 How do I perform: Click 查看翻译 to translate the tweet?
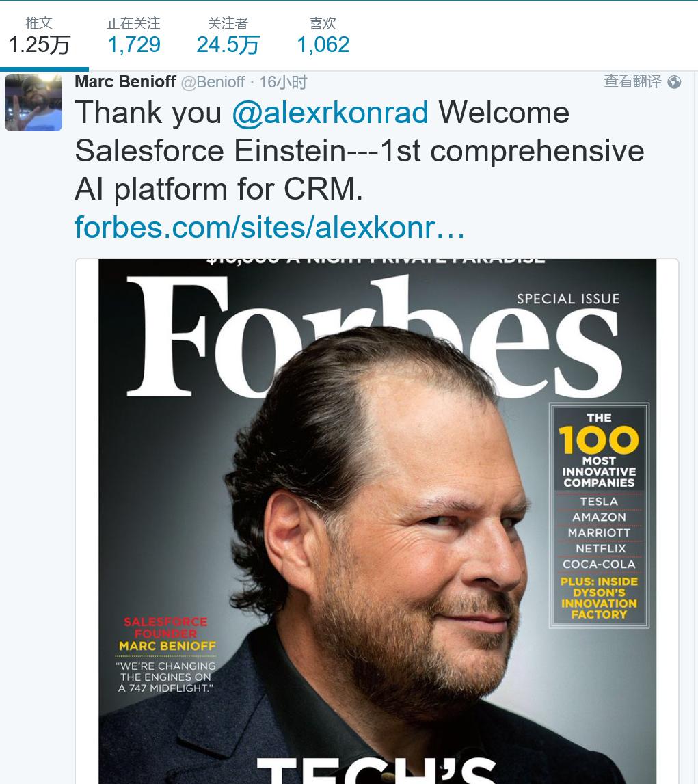(x=632, y=81)
